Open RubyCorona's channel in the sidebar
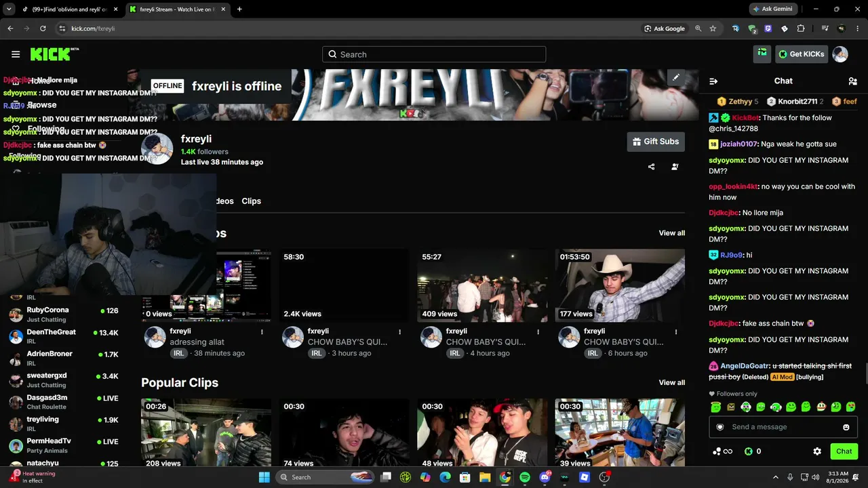Viewport: 868px width, 488px height. (x=64, y=314)
